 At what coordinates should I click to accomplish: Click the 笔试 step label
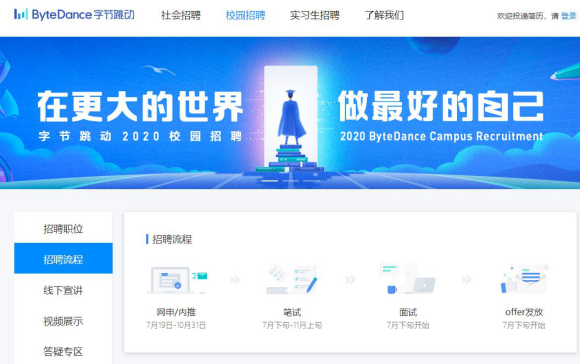coord(292,312)
